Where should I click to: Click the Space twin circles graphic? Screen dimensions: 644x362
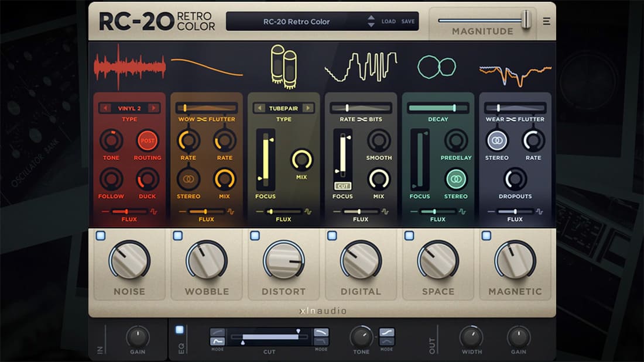(x=437, y=67)
